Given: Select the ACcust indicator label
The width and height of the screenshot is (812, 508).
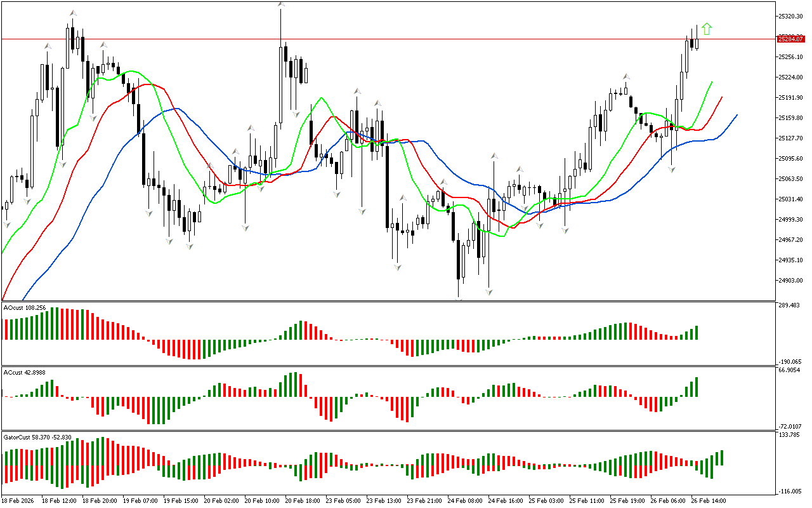Looking at the screenshot, I should (x=25, y=372).
